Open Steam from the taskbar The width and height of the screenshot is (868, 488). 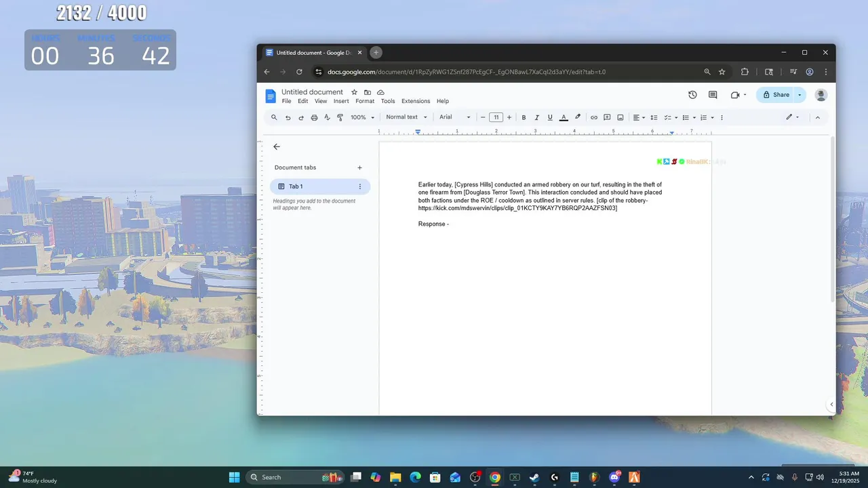coord(534,477)
